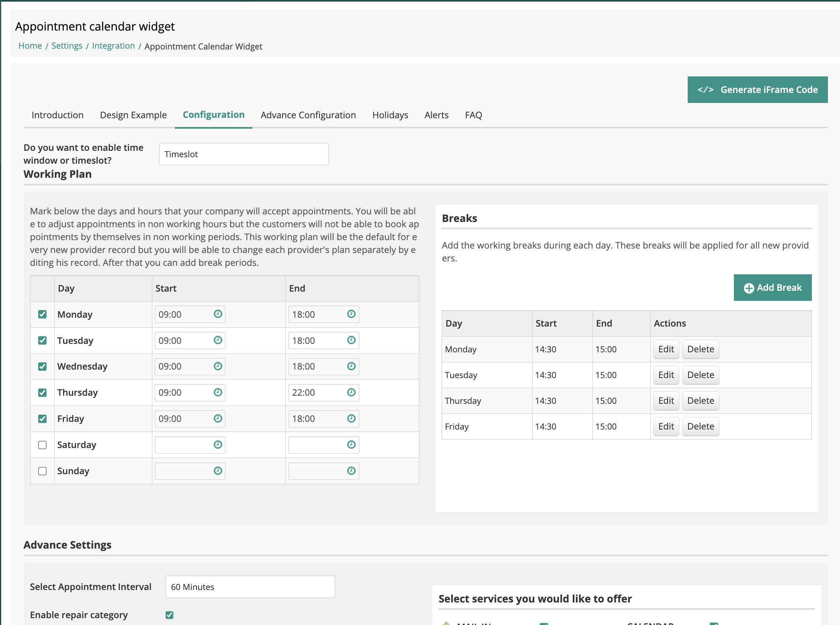The height and width of the screenshot is (625, 840).
Task: Click Generate iFrame Code button
Action: coord(758,90)
